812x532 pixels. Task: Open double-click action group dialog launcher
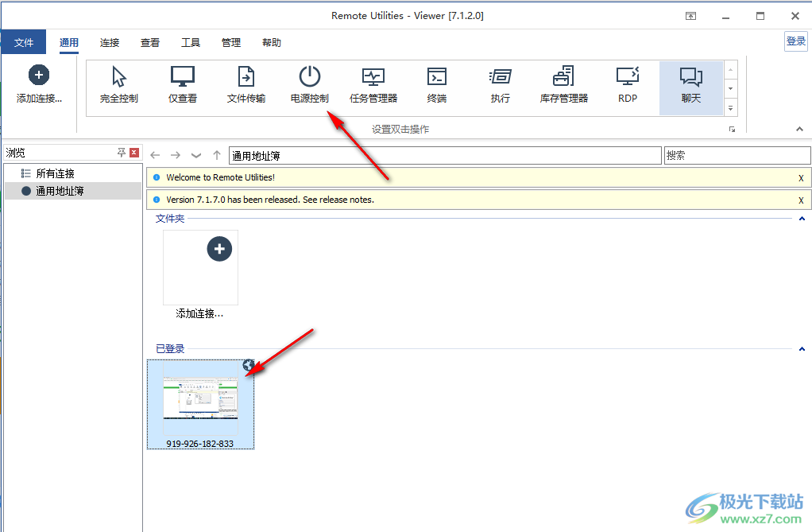point(732,129)
